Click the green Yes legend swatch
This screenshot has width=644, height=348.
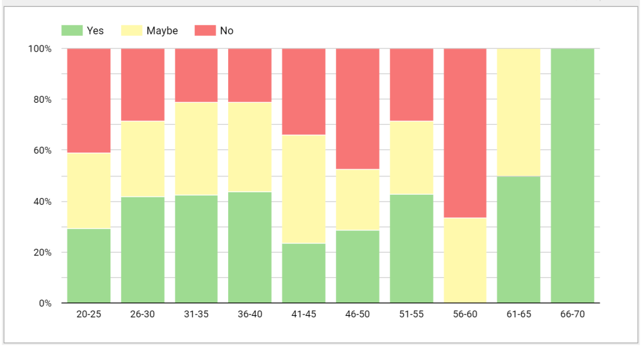click(72, 30)
